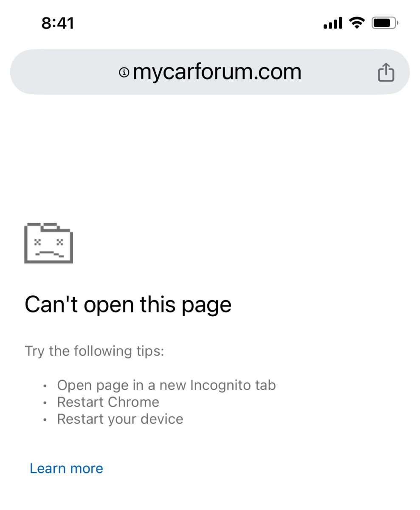
Task: Open the Learn more link
Action: 66,468
